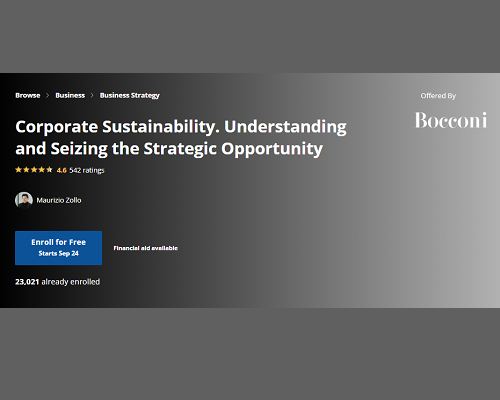Image resolution: width=500 pixels, height=400 pixels.
Task: Click the Corporate Sustainability course title
Action: pyautogui.click(x=181, y=137)
